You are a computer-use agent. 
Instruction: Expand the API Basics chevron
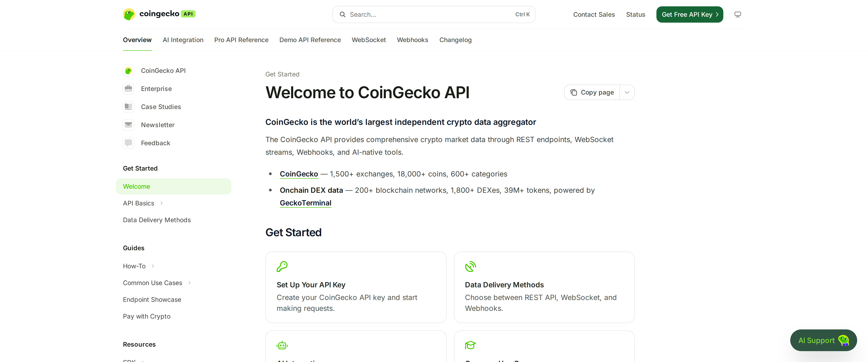tap(161, 203)
